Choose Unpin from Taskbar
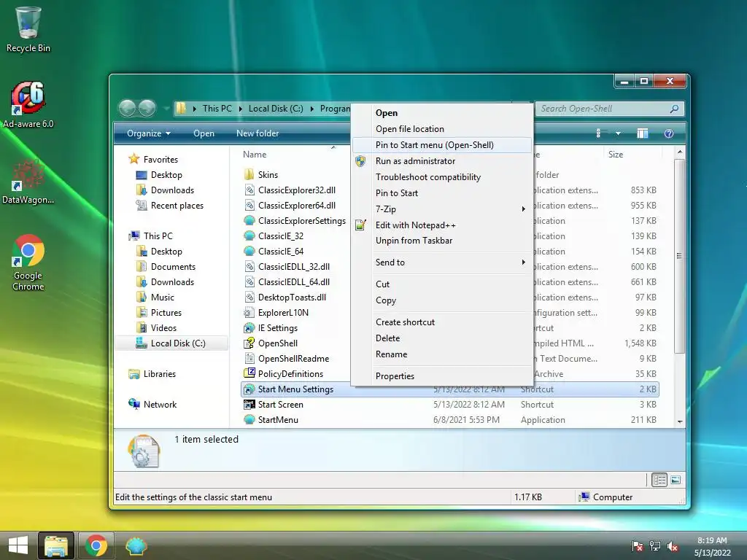747x560 pixels. (x=442, y=241)
